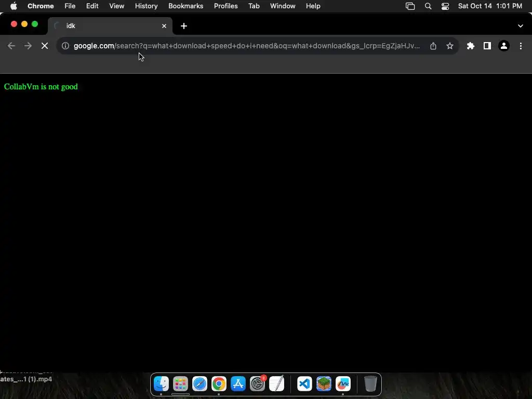
Task: Open the Chrome app menu
Action: point(41,6)
